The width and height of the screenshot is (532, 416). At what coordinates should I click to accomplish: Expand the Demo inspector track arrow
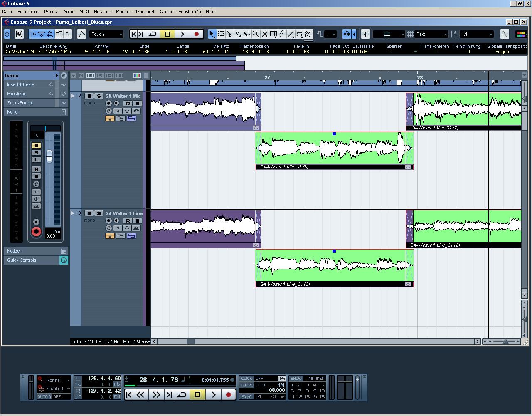[57, 76]
